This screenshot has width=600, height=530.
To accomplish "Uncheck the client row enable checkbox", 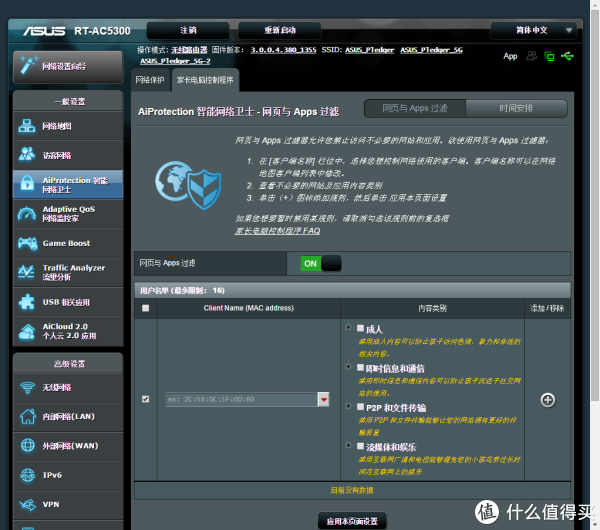I will [x=145, y=399].
